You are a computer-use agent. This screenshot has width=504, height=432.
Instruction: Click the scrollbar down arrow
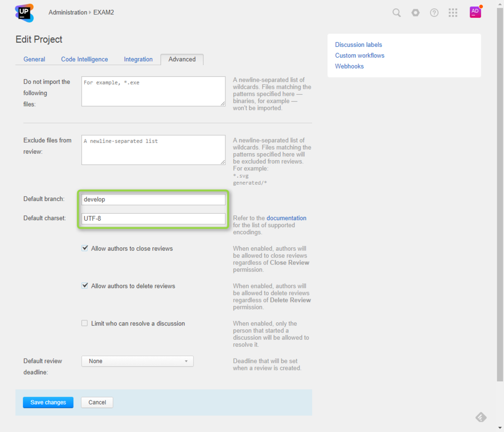click(x=500, y=428)
